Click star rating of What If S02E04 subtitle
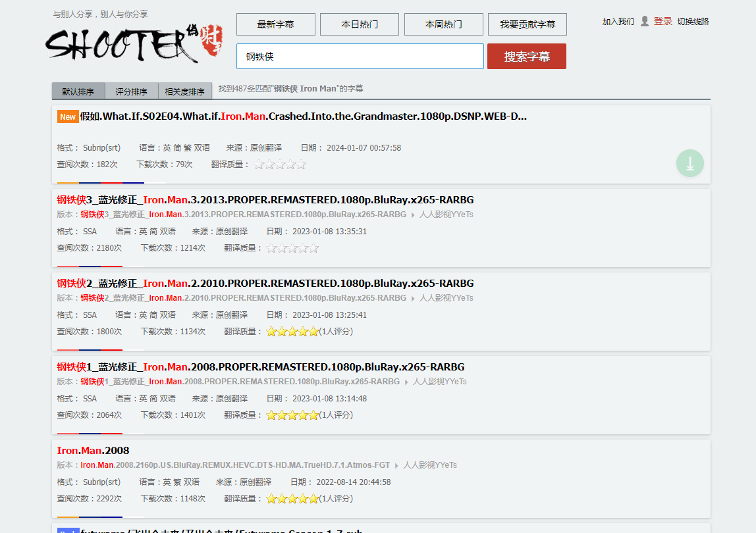Screen dimensions: 756x533 pos(280,165)
